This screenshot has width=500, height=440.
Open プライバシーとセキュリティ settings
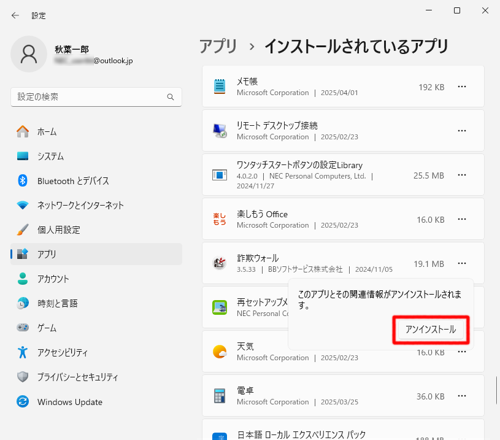[96, 377]
